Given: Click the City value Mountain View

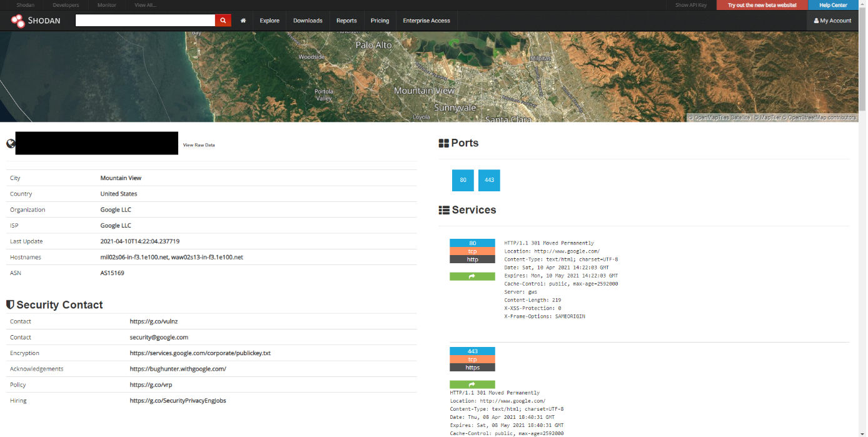Looking at the screenshot, I should point(121,178).
